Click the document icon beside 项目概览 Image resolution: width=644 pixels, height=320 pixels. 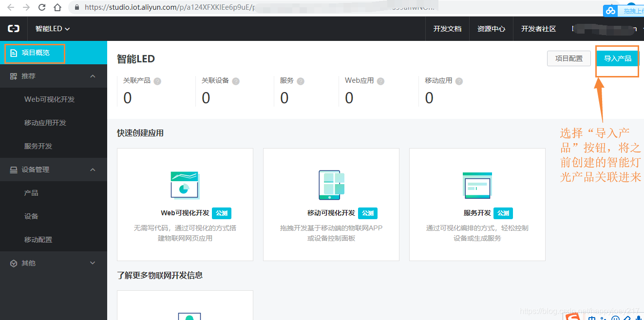(14, 53)
